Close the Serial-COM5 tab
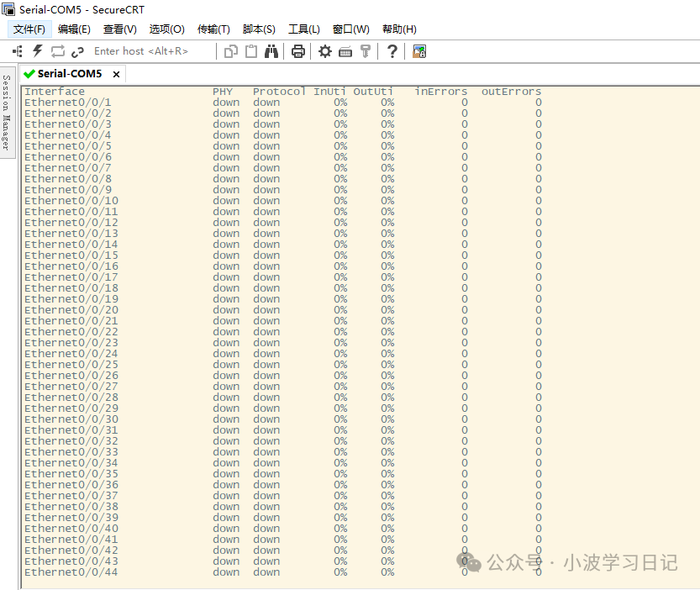Image resolution: width=700 pixels, height=590 pixels. 117,74
